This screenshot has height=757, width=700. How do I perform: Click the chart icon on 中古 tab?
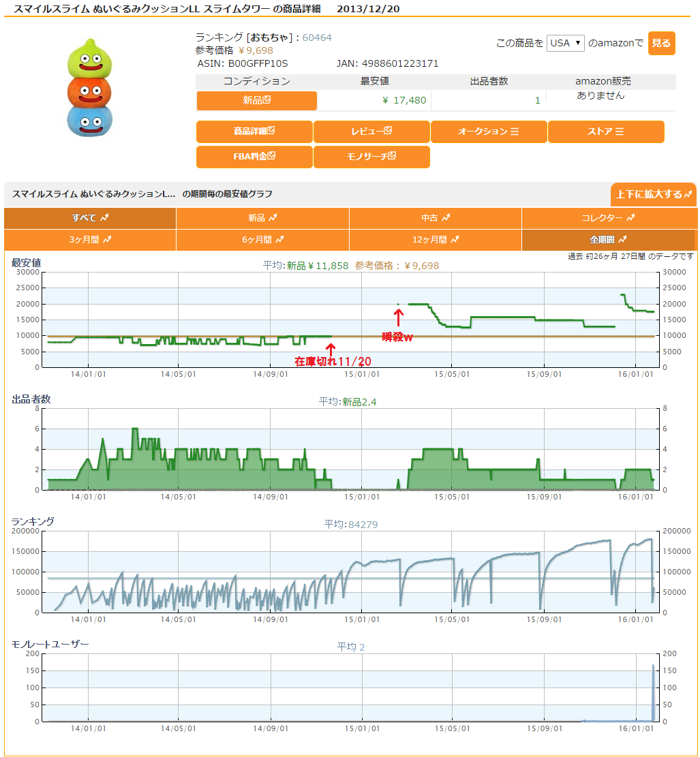click(x=446, y=218)
